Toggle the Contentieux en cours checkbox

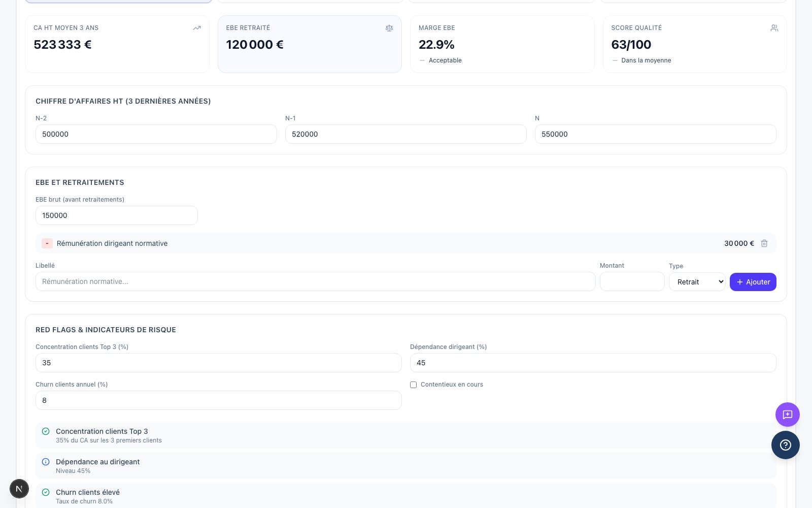(x=413, y=385)
